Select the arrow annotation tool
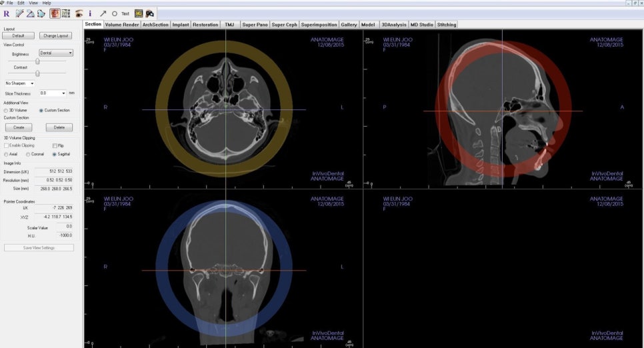Image resolution: width=644 pixels, height=348 pixels. tap(103, 13)
